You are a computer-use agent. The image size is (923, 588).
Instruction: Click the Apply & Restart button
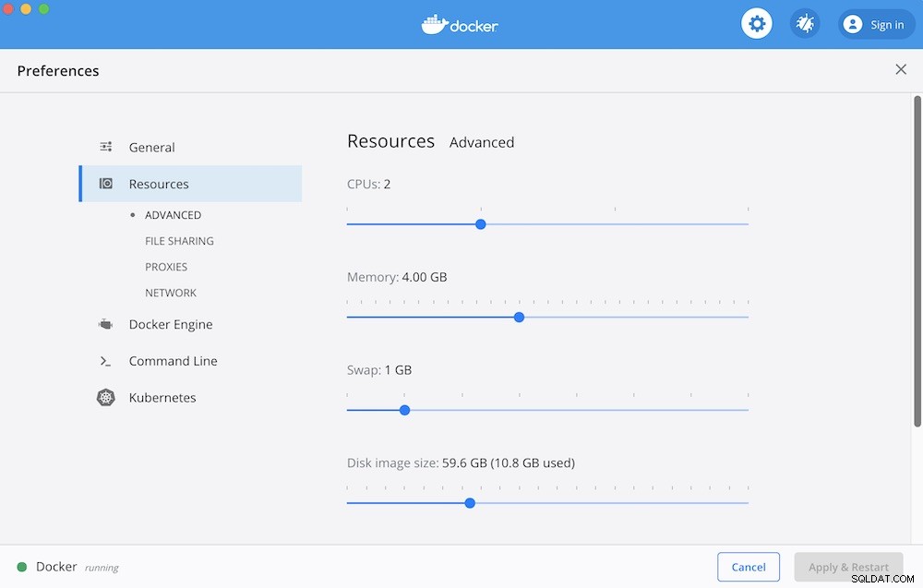[x=848, y=567]
